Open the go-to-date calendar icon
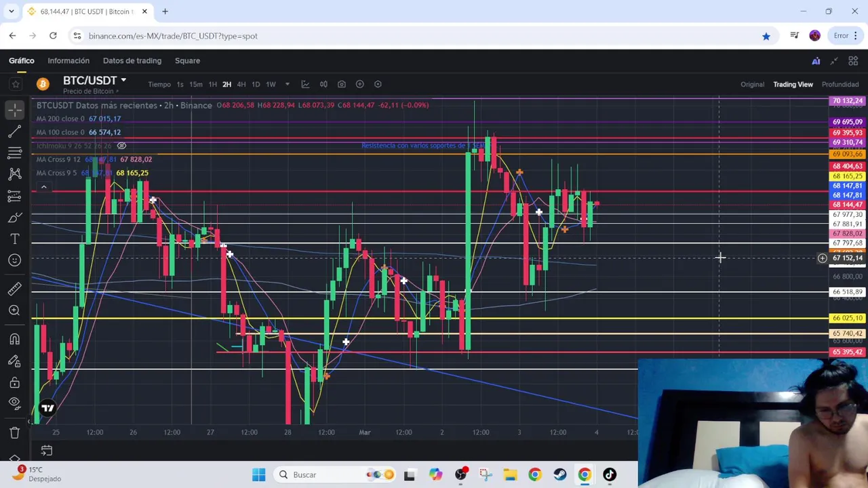The height and width of the screenshot is (488, 868). click(46, 450)
